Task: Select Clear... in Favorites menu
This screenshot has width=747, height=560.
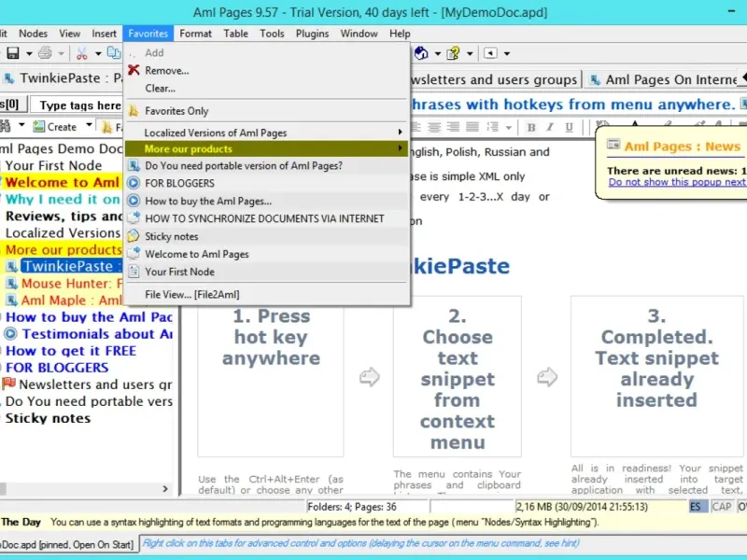Action: pyautogui.click(x=267, y=88)
